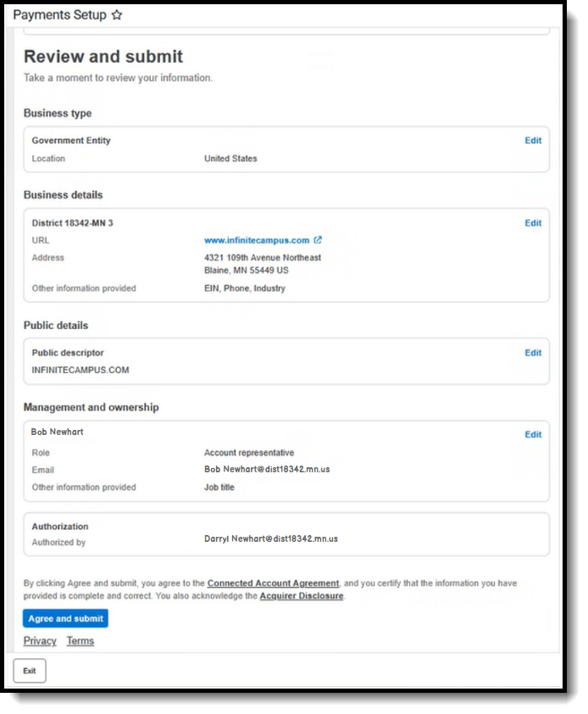Screen dimensions: 588x714
Task: Click the Authorized by email address
Action: (271, 539)
